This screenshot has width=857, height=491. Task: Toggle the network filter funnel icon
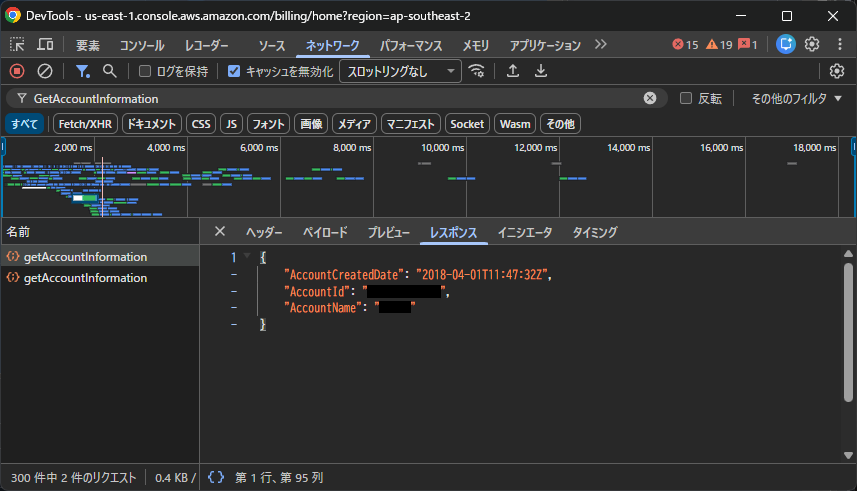tap(83, 71)
